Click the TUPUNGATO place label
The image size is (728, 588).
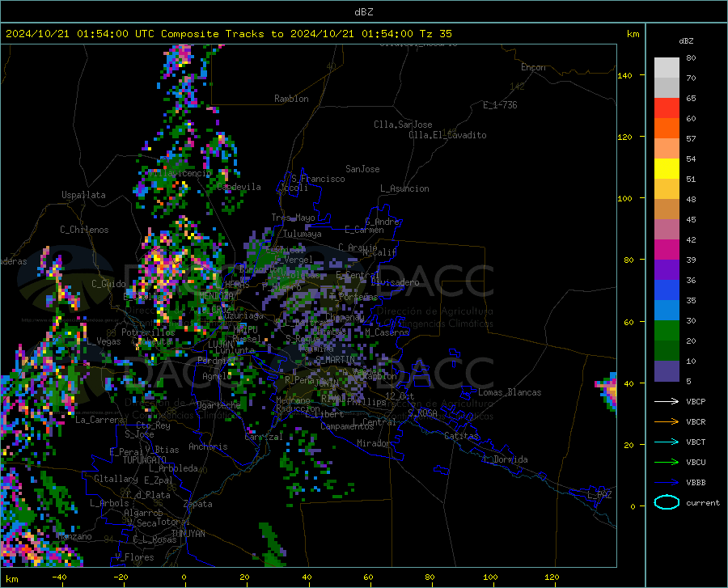pos(145,460)
